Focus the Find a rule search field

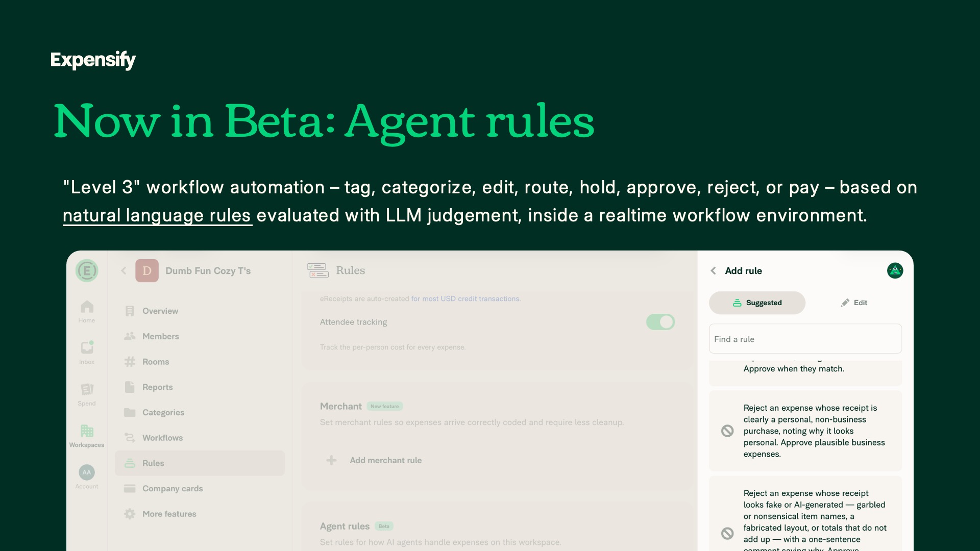coord(805,339)
